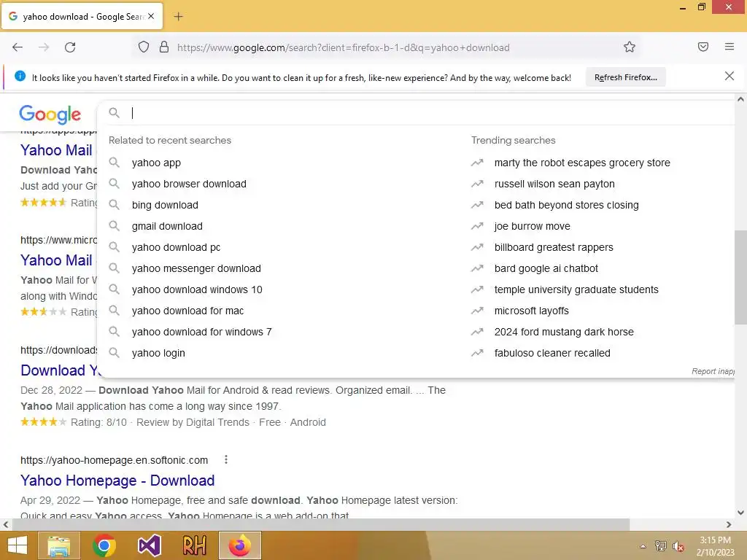The height and width of the screenshot is (560, 747).
Task: Open Visual Studio from the taskbar
Action: click(x=149, y=545)
